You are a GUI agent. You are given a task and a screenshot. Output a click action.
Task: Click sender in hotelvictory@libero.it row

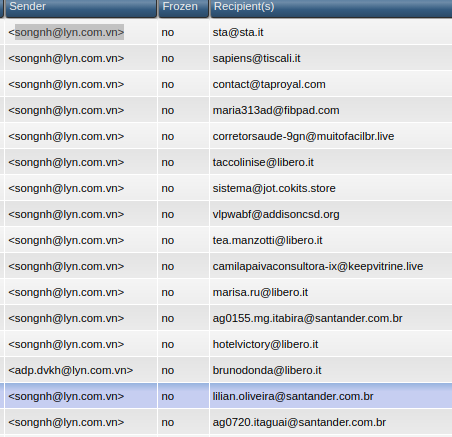click(x=66, y=344)
